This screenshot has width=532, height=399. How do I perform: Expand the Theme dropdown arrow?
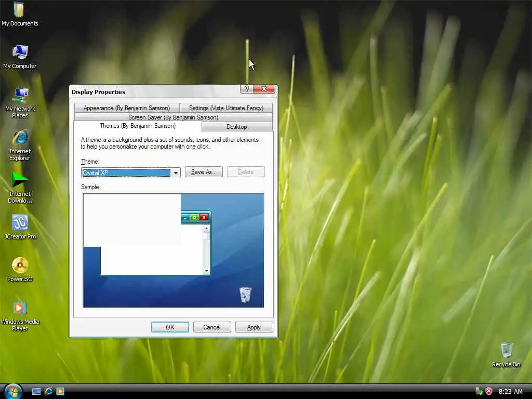(x=176, y=172)
